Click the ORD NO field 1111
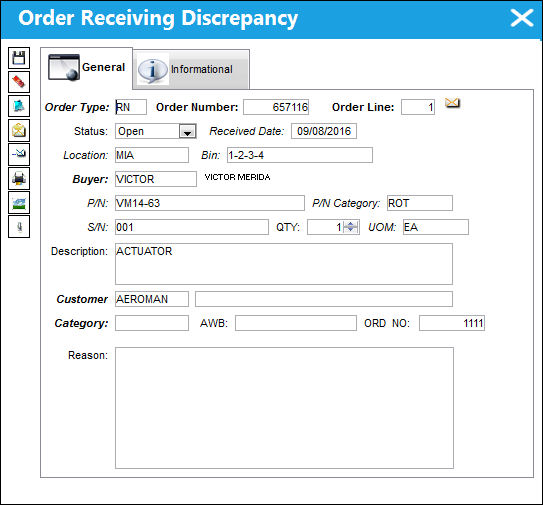 tap(452, 323)
